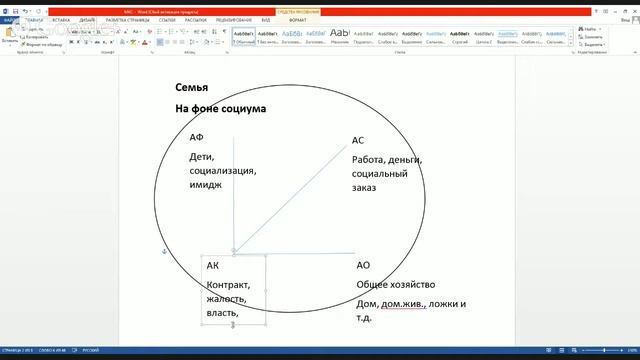Select the Название style with large Aab
The width and height of the screenshot is (640, 360).
tap(340, 37)
